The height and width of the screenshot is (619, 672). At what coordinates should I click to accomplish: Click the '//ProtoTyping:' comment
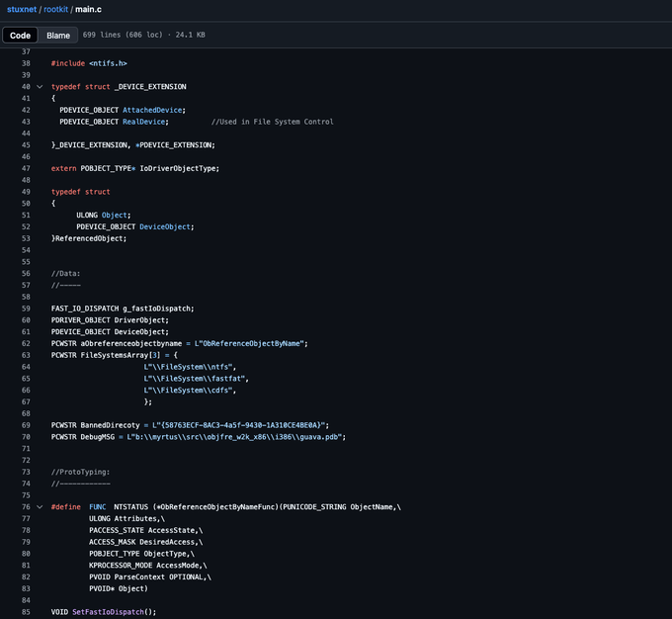pos(81,472)
